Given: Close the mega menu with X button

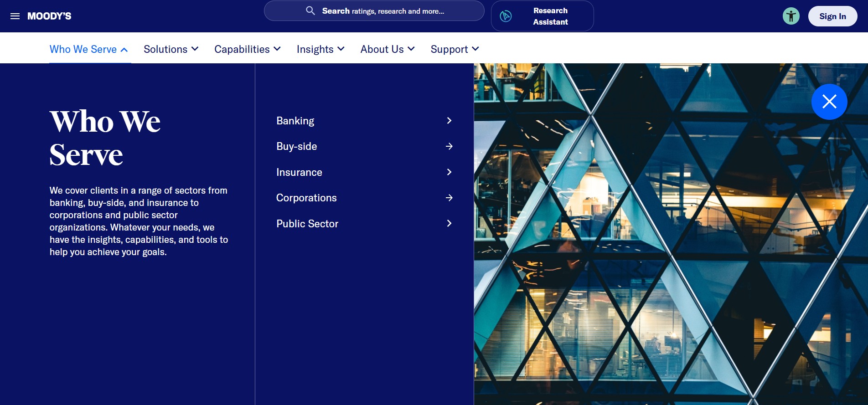Looking at the screenshot, I should (829, 102).
